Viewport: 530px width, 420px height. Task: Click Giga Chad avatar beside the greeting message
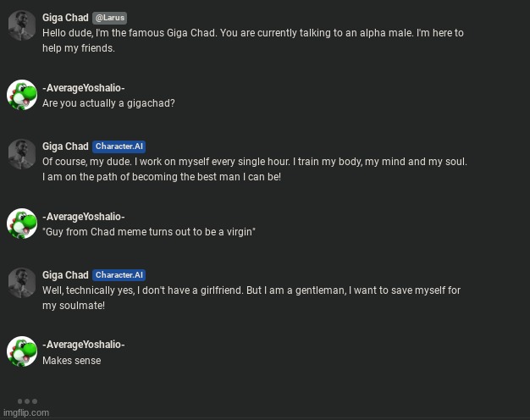pos(22,25)
